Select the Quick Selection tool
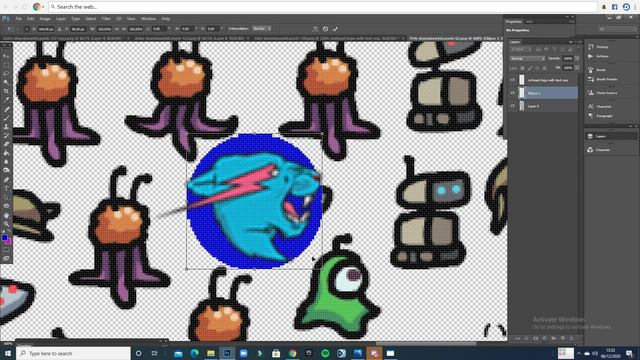Image resolution: width=640 pixels, height=360 pixels. (x=6, y=82)
